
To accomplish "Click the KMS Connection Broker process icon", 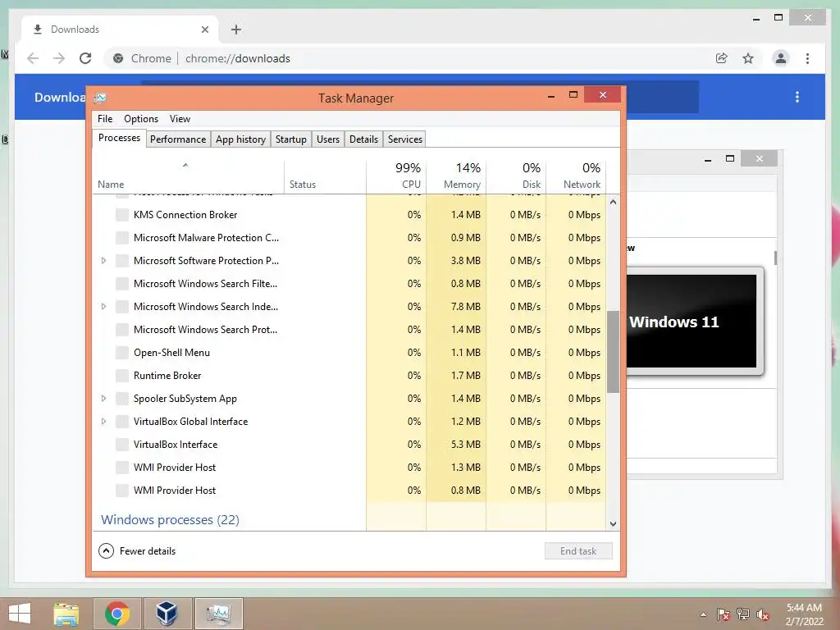I will click(122, 215).
